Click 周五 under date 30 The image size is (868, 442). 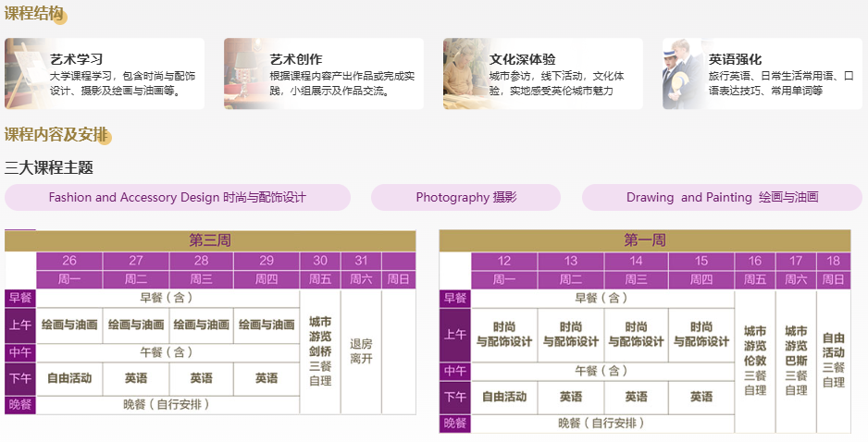point(320,279)
